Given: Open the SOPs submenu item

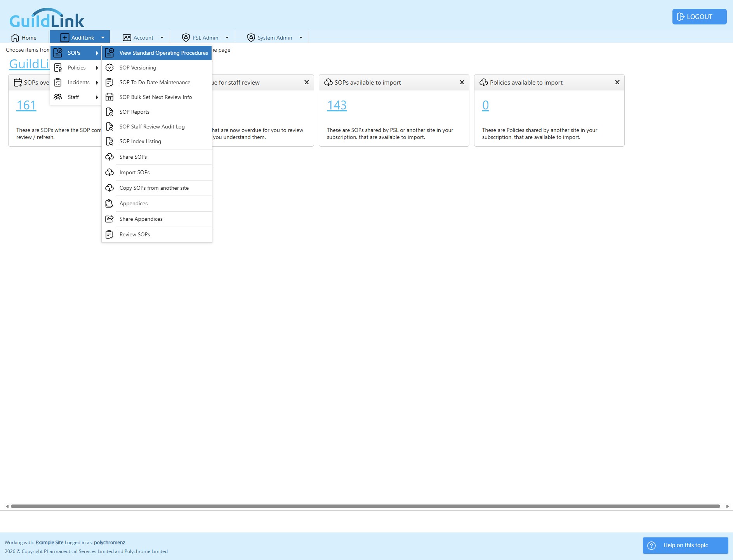Looking at the screenshot, I should [x=76, y=53].
